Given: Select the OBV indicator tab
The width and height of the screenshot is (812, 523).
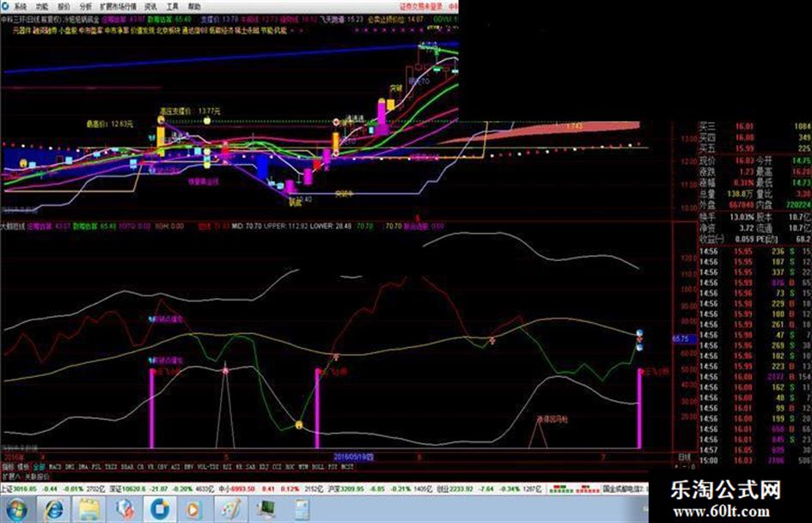Looking at the screenshot, I should tap(162, 466).
